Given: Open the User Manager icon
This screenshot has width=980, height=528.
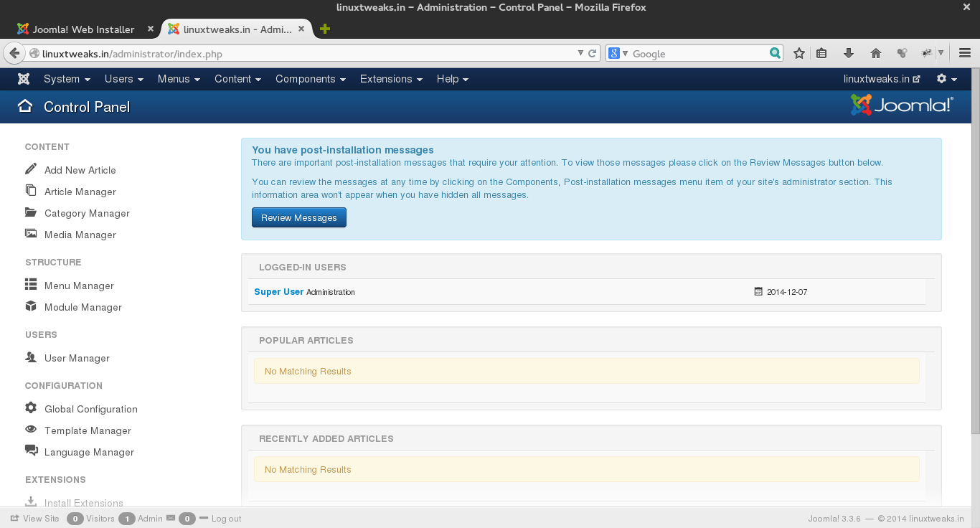Looking at the screenshot, I should click(30, 357).
